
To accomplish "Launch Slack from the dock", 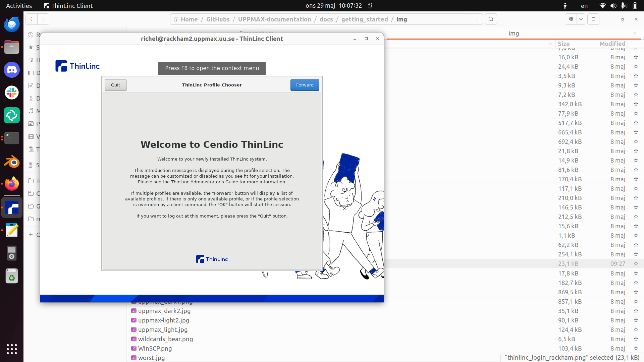I will 12,93.
